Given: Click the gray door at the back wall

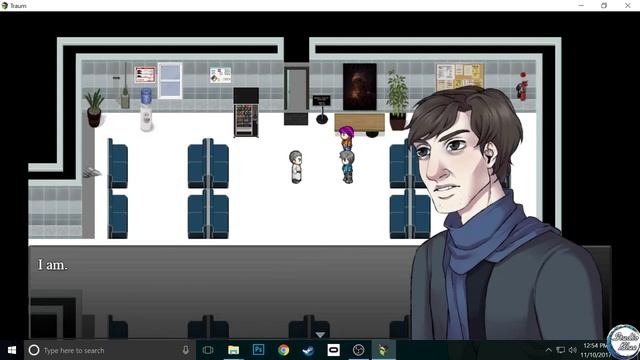Looking at the screenshot, I should [296, 89].
